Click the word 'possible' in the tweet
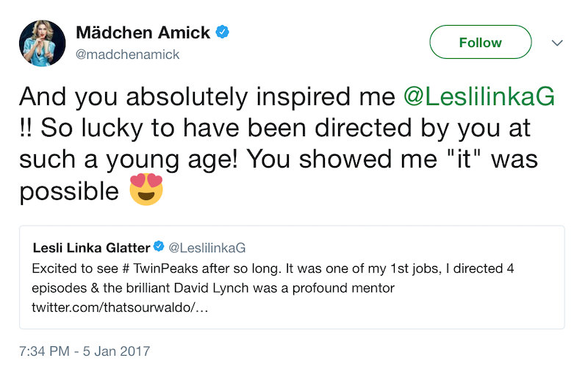Screen dimensions: 588x369 click(68, 192)
